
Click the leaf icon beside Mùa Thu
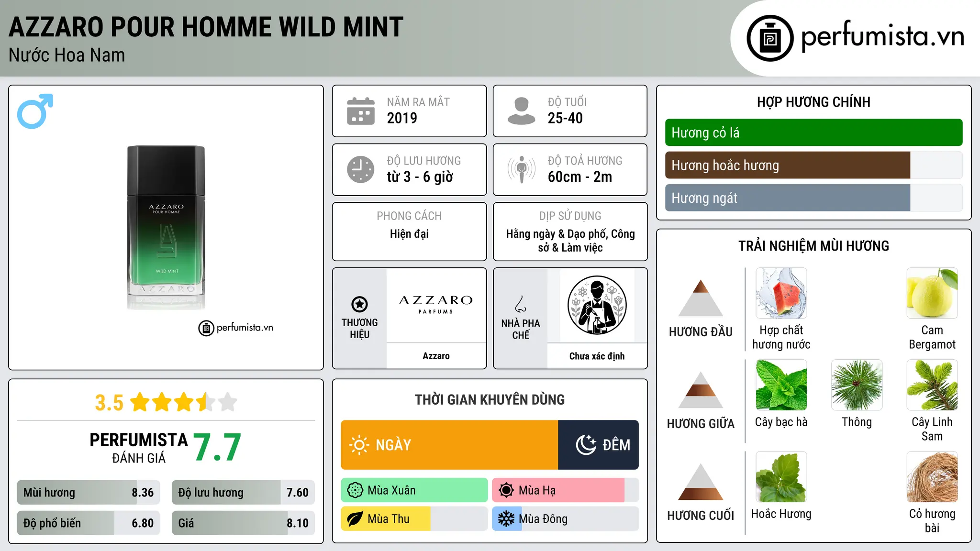click(x=355, y=519)
